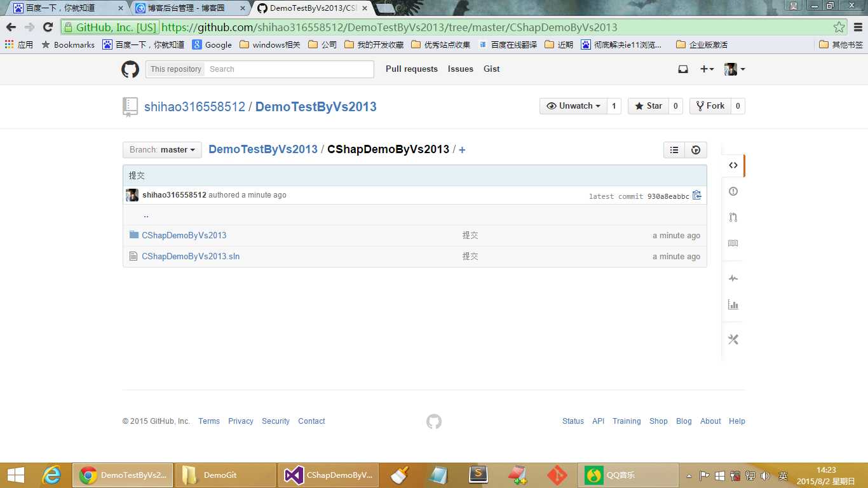Open the Security footer link

[x=276, y=421]
